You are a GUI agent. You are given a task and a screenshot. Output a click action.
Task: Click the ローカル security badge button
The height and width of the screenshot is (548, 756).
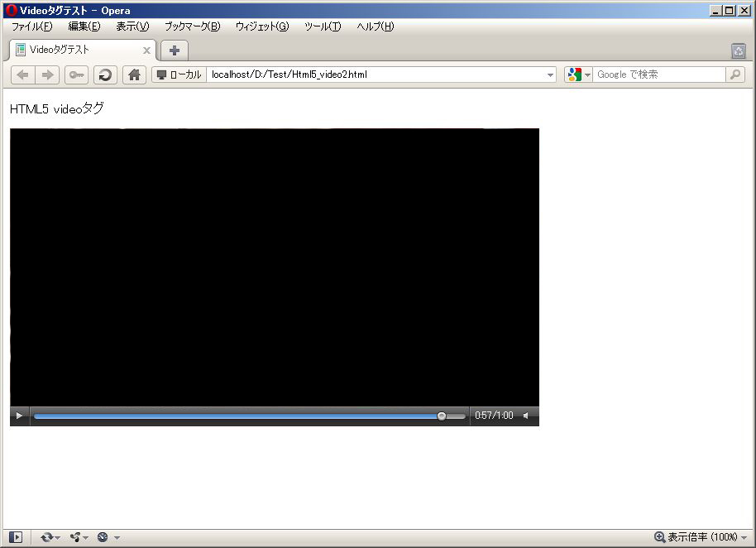pos(179,75)
